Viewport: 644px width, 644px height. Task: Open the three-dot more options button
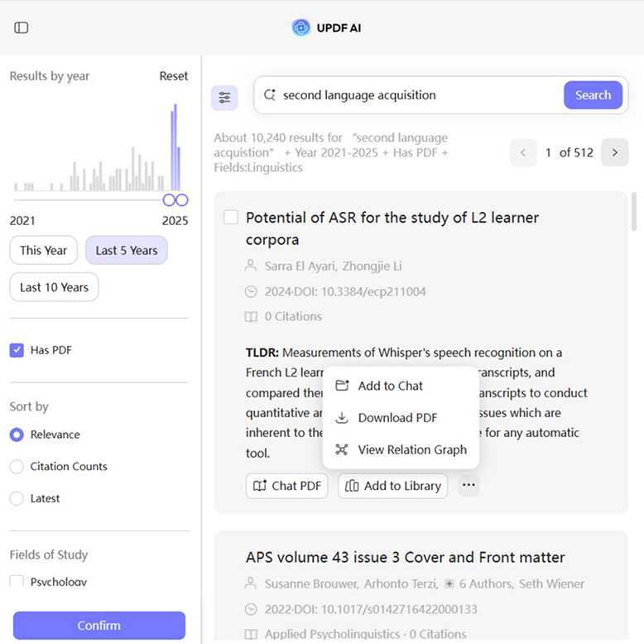click(469, 486)
